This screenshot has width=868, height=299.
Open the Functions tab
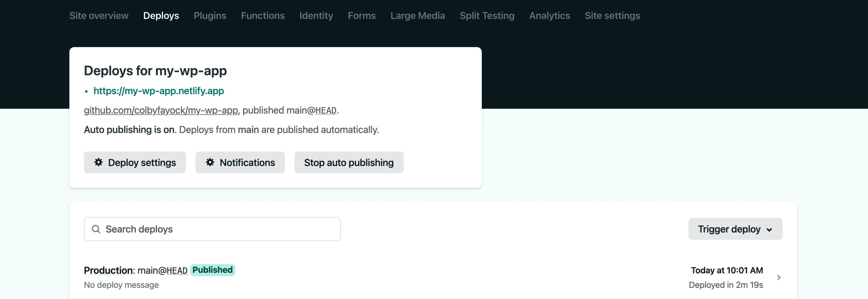(x=263, y=16)
